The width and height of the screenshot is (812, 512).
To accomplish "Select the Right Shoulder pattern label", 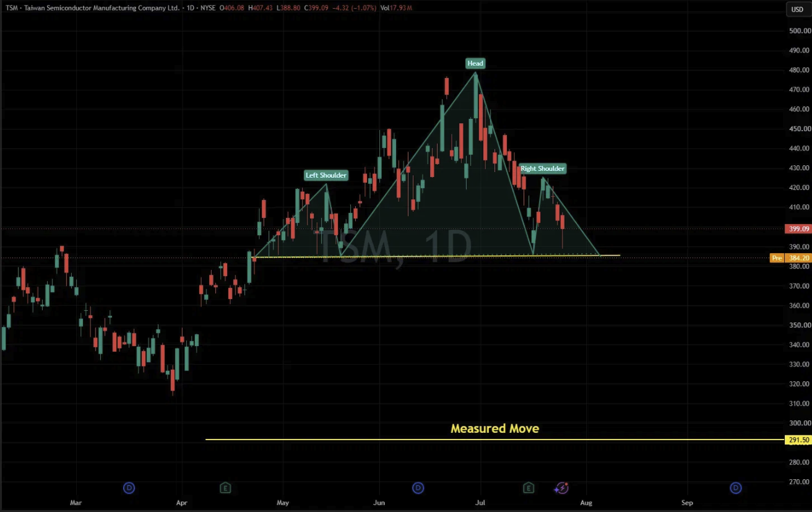I will (543, 168).
